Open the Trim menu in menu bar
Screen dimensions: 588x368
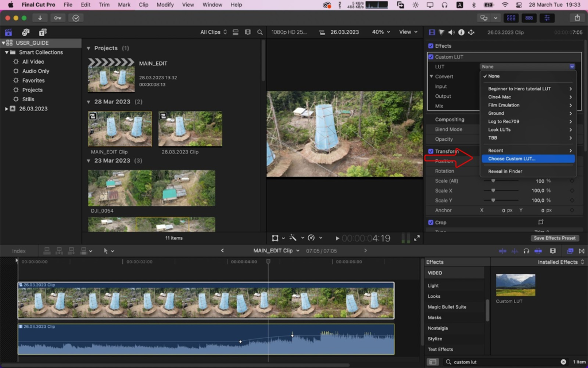105,5
